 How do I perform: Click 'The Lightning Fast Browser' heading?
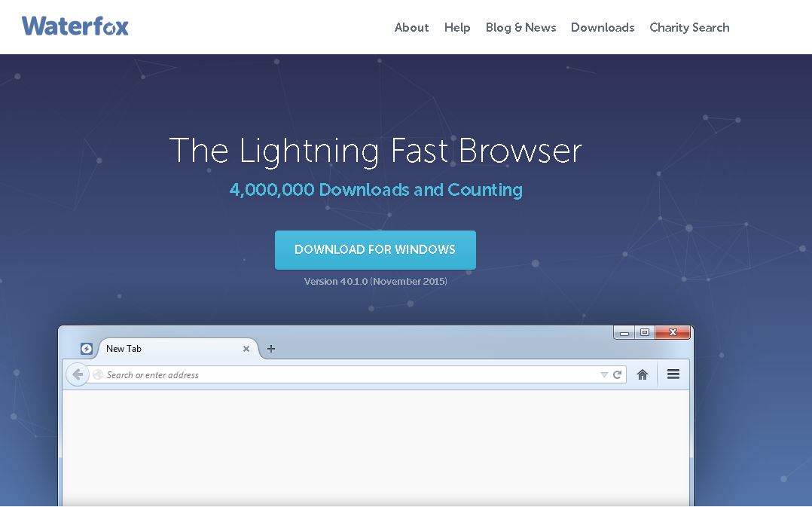pyautogui.click(x=376, y=151)
